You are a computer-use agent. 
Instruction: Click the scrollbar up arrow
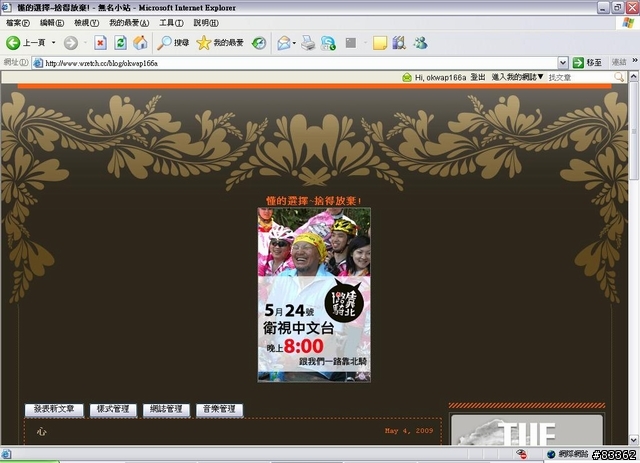point(633,76)
